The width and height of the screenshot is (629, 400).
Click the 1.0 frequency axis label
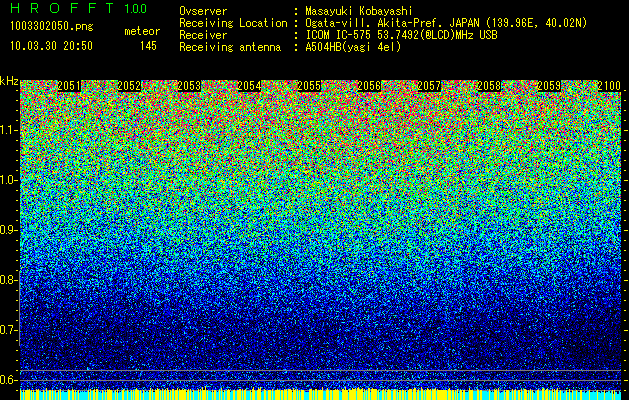coord(9,180)
